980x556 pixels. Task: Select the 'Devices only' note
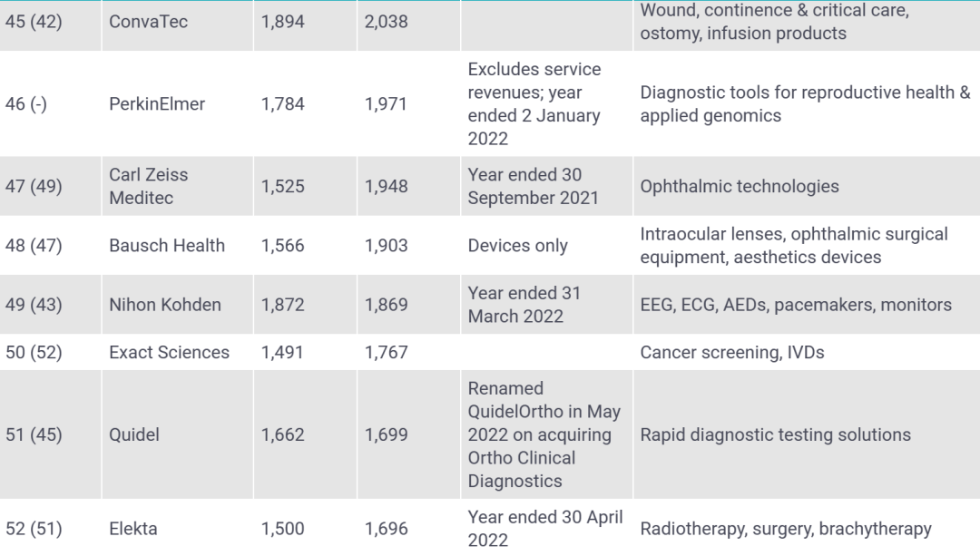point(517,246)
